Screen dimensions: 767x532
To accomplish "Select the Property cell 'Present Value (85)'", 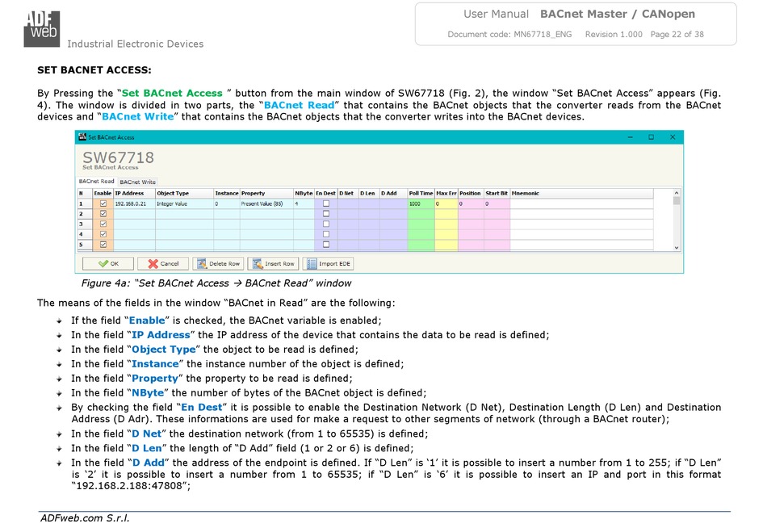I will 266,203.
